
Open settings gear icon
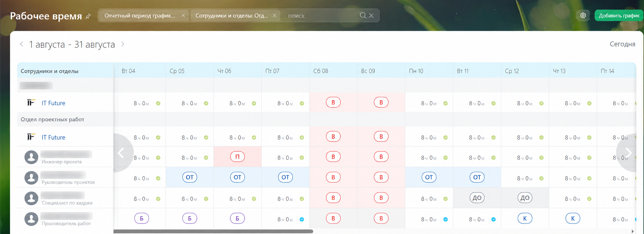pyautogui.click(x=583, y=15)
